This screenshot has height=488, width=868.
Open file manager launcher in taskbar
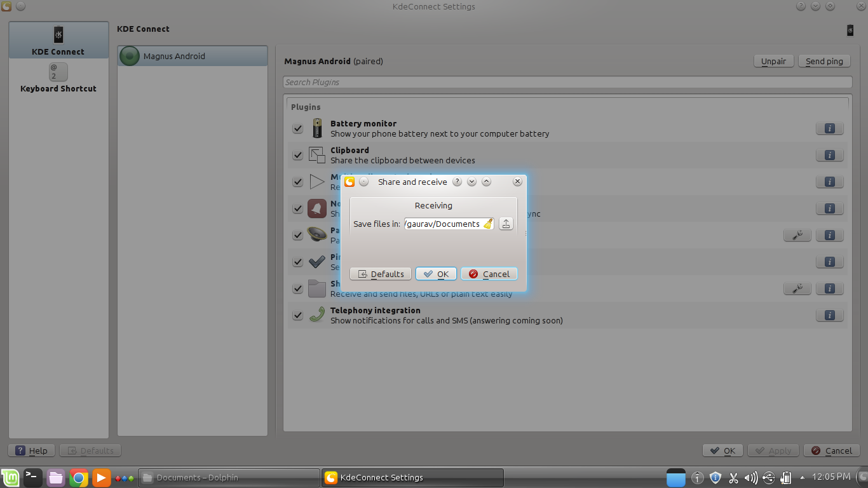point(56,478)
